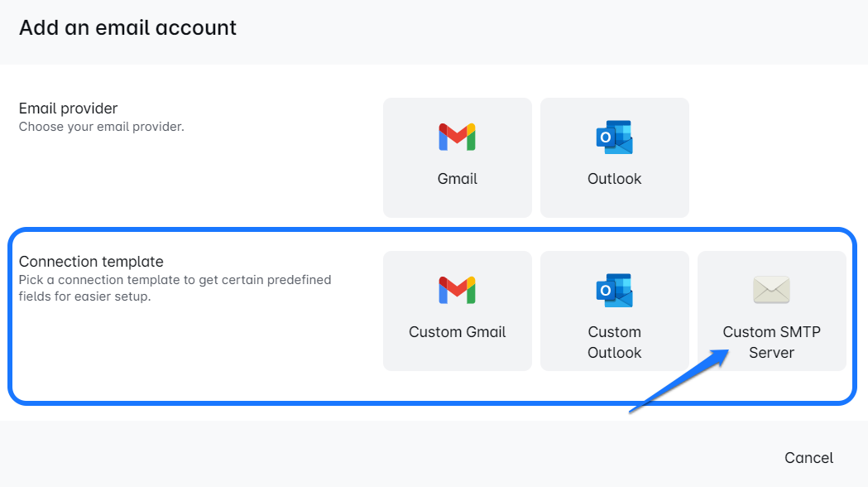
Task: Choose the Custom SMTP Server template
Action: coord(771,311)
